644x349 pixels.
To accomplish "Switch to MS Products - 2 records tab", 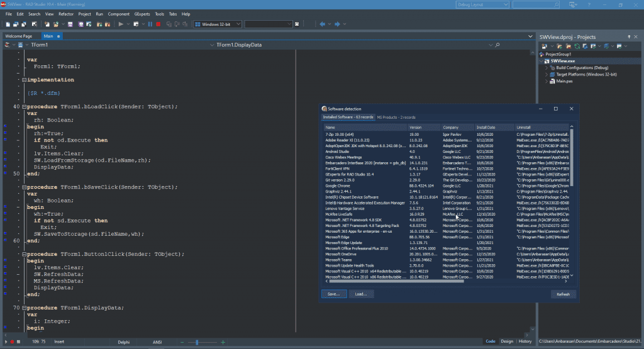I will 396,117.
